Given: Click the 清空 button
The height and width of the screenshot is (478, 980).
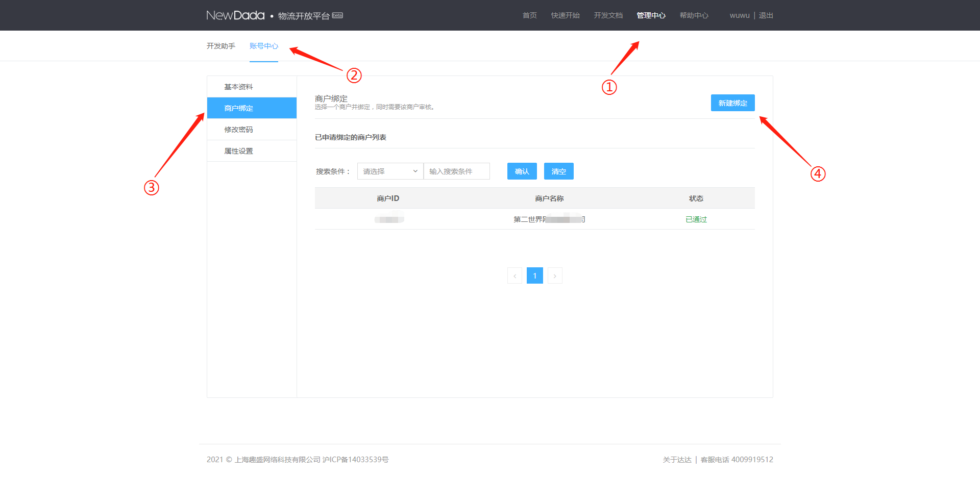Looking at the screenshot, I should (558, 171).
